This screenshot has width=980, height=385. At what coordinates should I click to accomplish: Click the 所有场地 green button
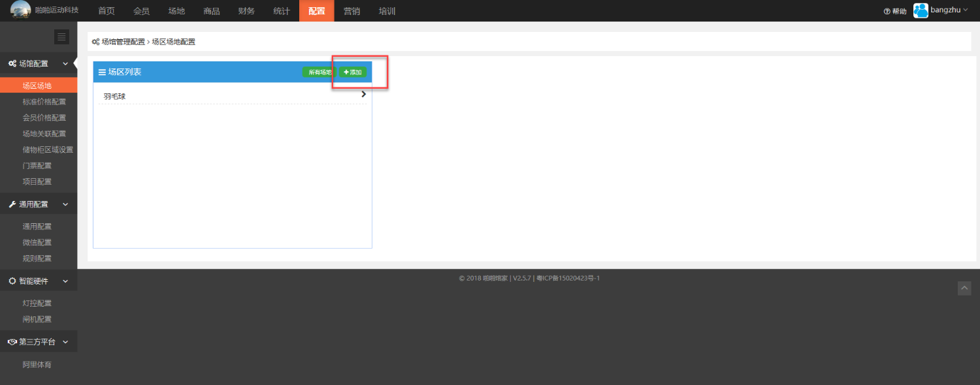tap(319, 72)
